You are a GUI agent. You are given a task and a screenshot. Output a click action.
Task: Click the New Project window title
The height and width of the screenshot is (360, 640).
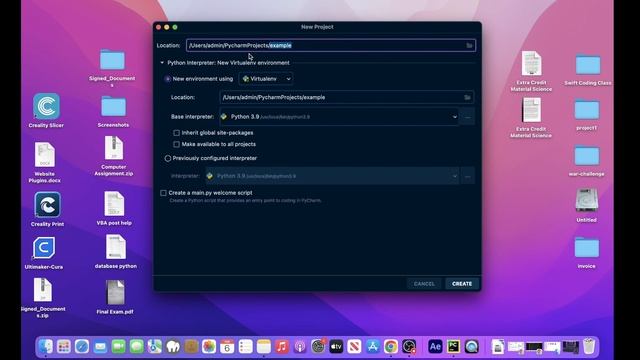pos(317,27)
